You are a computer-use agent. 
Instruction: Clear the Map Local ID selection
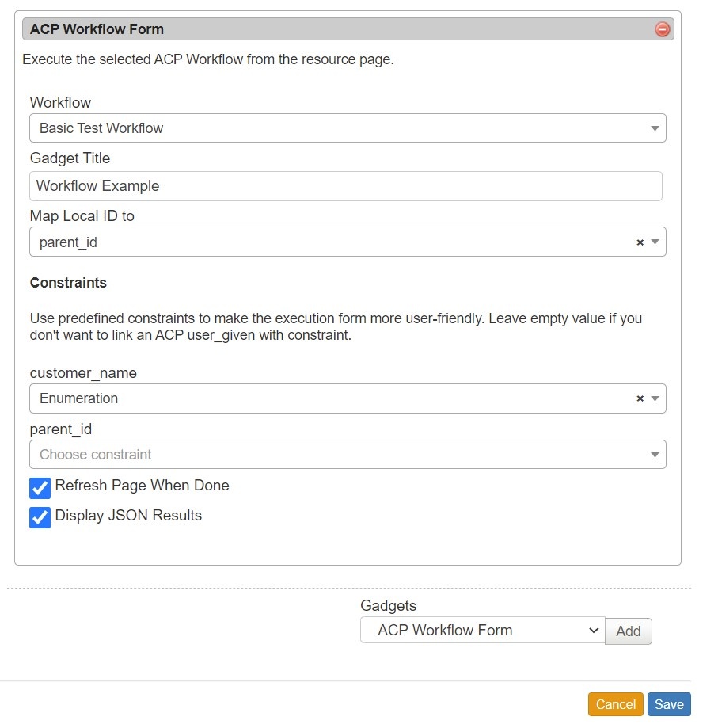tap(640, 242)
